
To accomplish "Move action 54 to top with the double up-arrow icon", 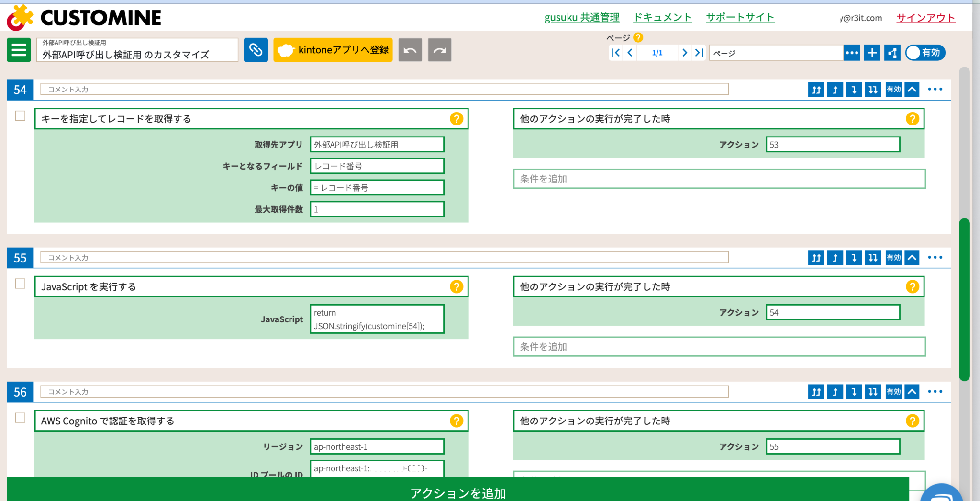I will point(816,89).
